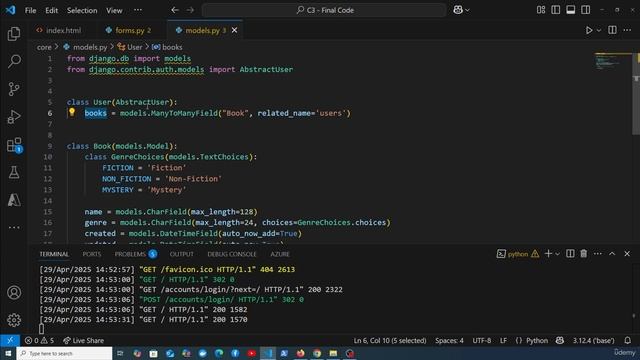This screenshot has width=640, height=360.
Task: Open notifications bell in status bar
Action: [627, 340]
